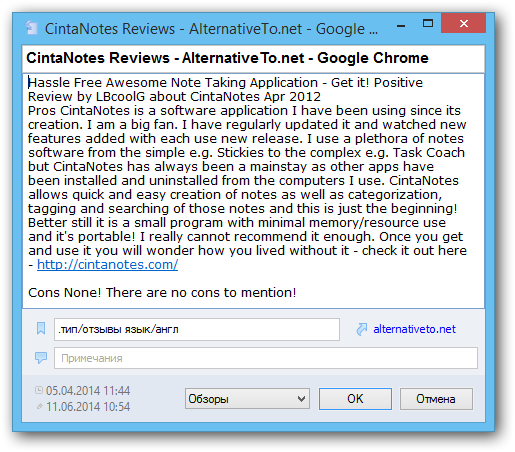Click the clock icon beside creation date
The image size is (515, 452).
coord(39,390)
